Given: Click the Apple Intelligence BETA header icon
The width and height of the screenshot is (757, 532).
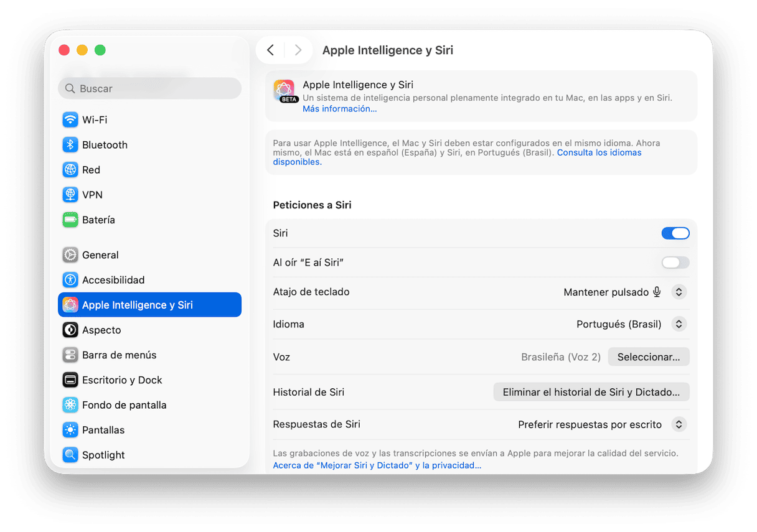Looking at the screenshot, I should [x=284, y=91].
